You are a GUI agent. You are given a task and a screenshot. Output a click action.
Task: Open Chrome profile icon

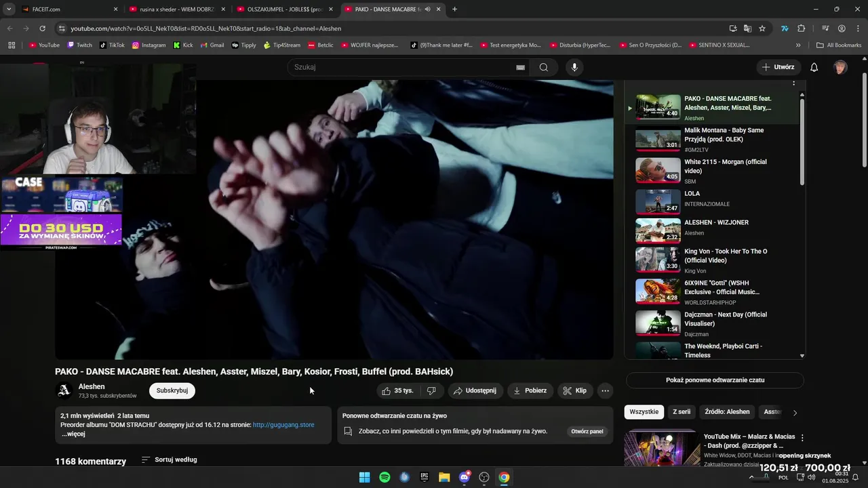click(842, 28)
